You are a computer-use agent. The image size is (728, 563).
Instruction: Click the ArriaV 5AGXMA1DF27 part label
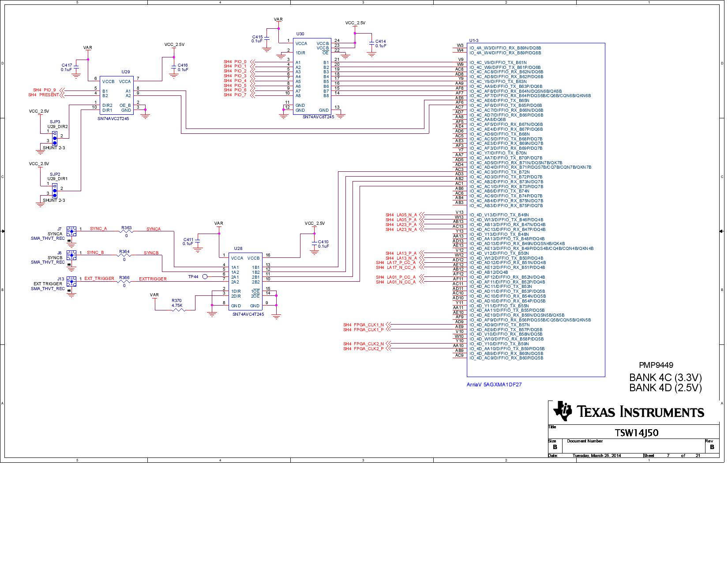coord(494,385)
